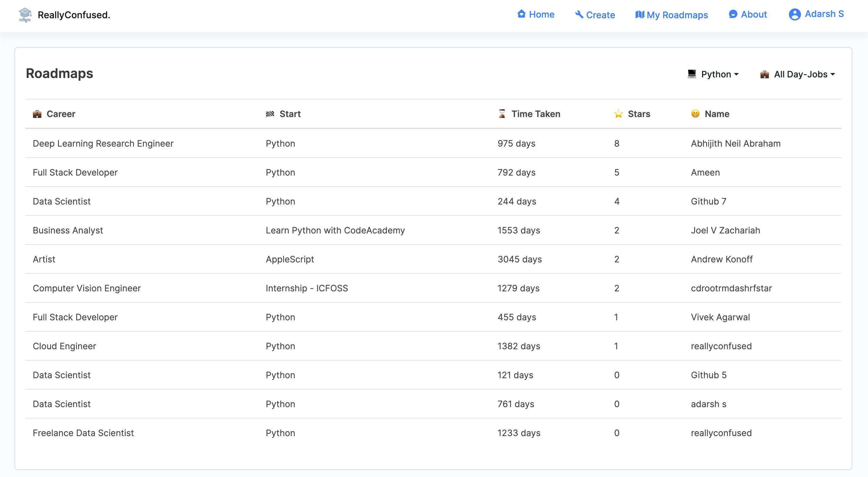Select the Freelance Data Scientist row
868x477 pixels.
coord(83,433)
